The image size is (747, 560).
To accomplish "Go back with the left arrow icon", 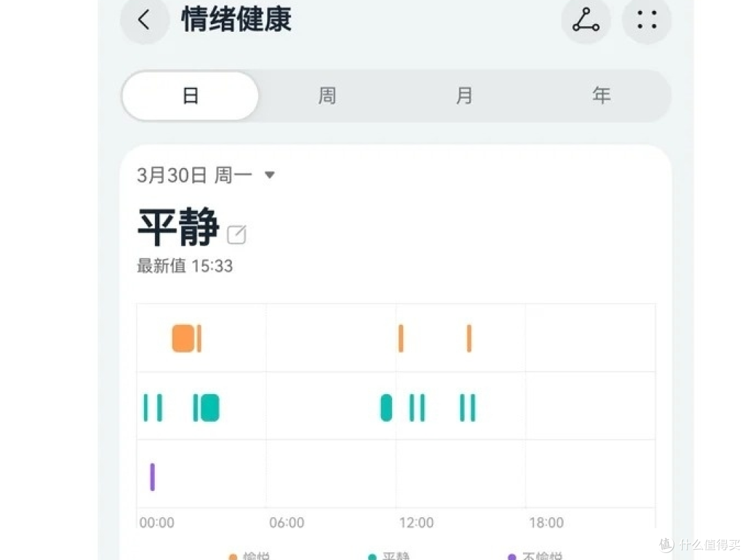I will (145, 20).
